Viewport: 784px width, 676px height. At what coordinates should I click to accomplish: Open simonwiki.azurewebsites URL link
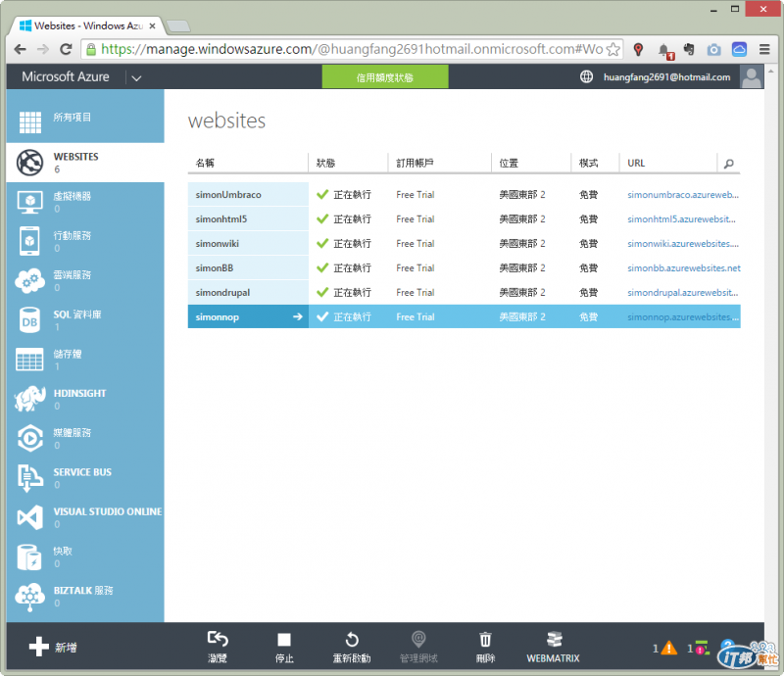tap(682, 244)
